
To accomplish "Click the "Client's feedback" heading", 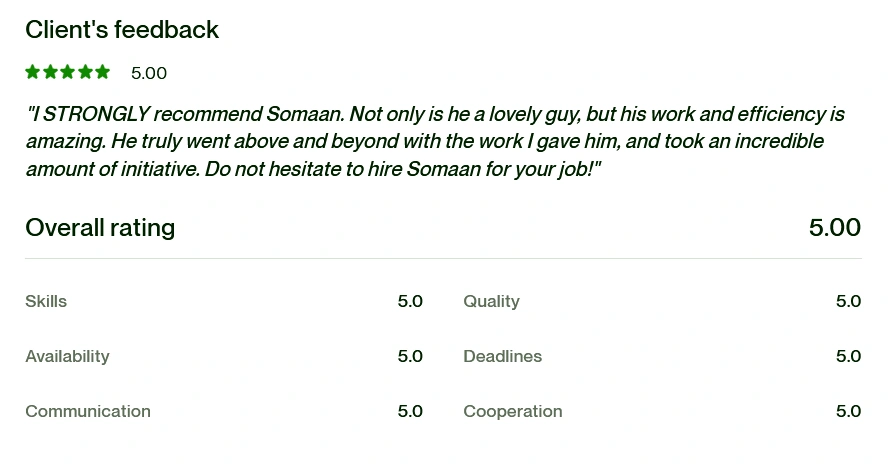I will coord(122,30).
